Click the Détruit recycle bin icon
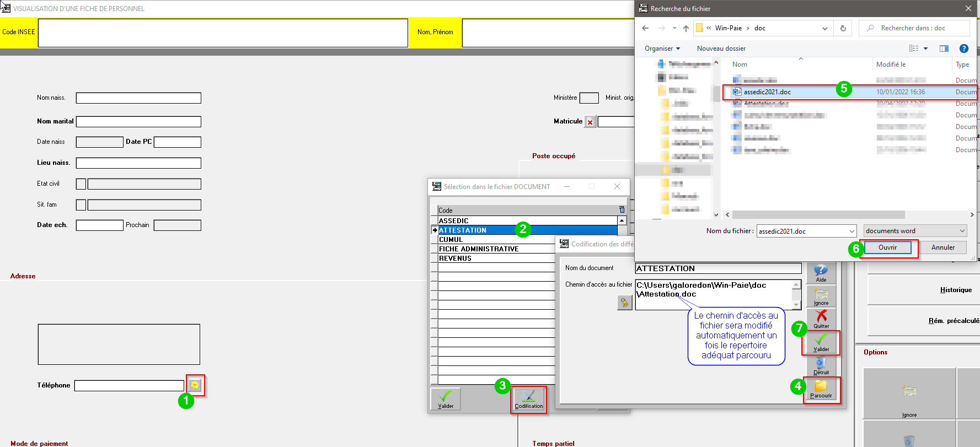 [821, 364]
